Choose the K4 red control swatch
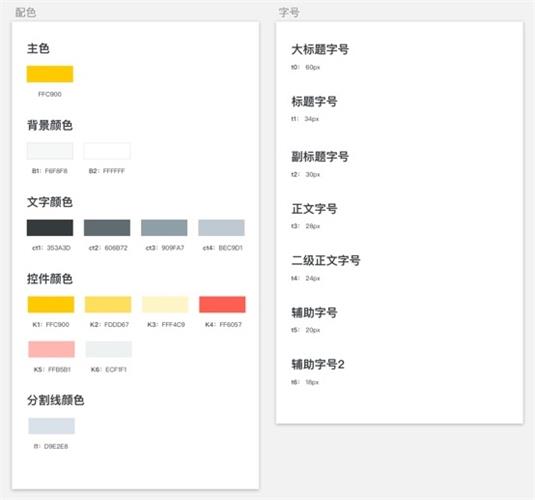535x500 pixels. pos(222,304)
